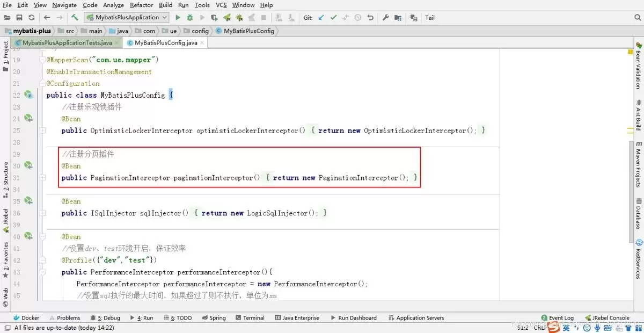Open the run configuration dropdown MybatisPlusApplication
Image resolution: width=644 pixels, height=333 pixels.
127,18
